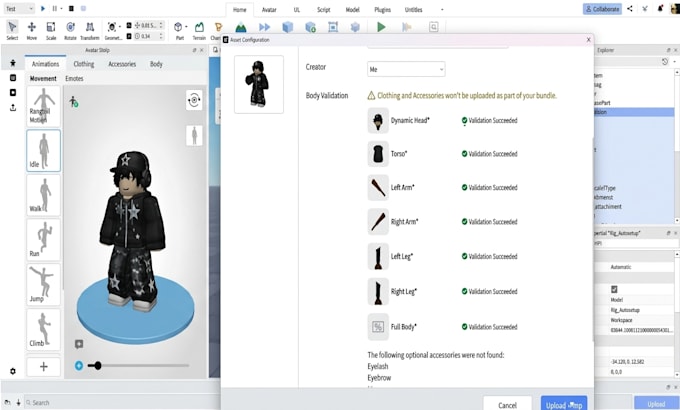The height and width of the screenshot is (410, 680).
Task: Select the Climb animation thumbnail
Action: tap(43, 329)
